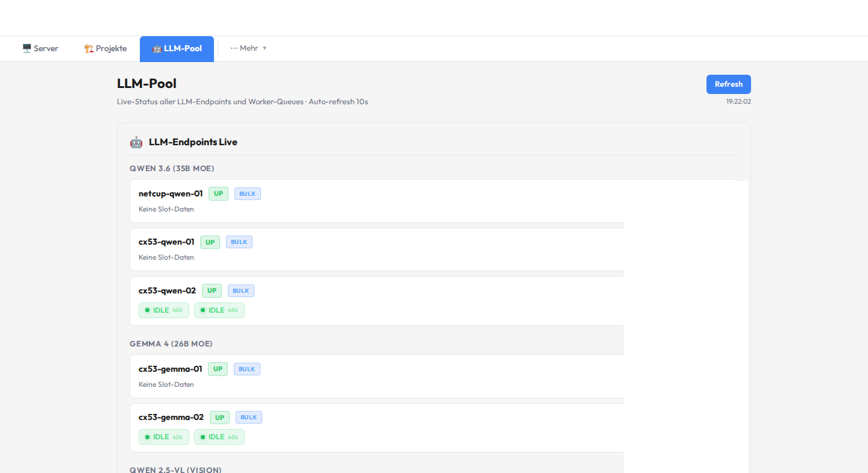The image size is (868, 473).
Task: Select the LLM-Pool tab
Action: (x=177, y=48)
